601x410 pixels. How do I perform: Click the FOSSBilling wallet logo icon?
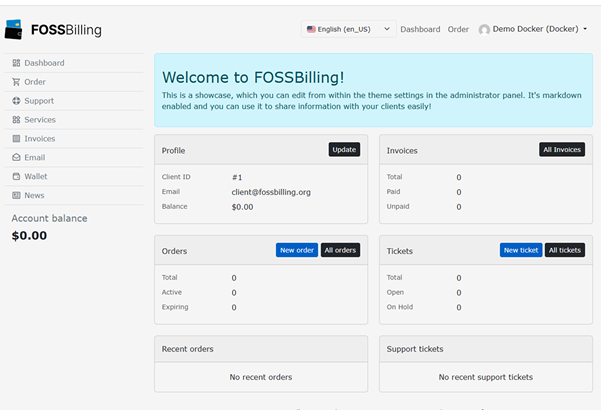tap(14, 30)
